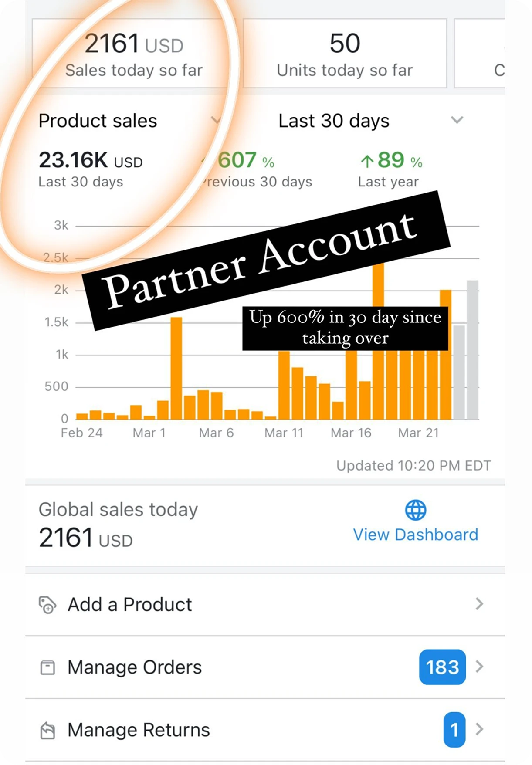Expand the Add a Product row chevron

tap(479, 604)
